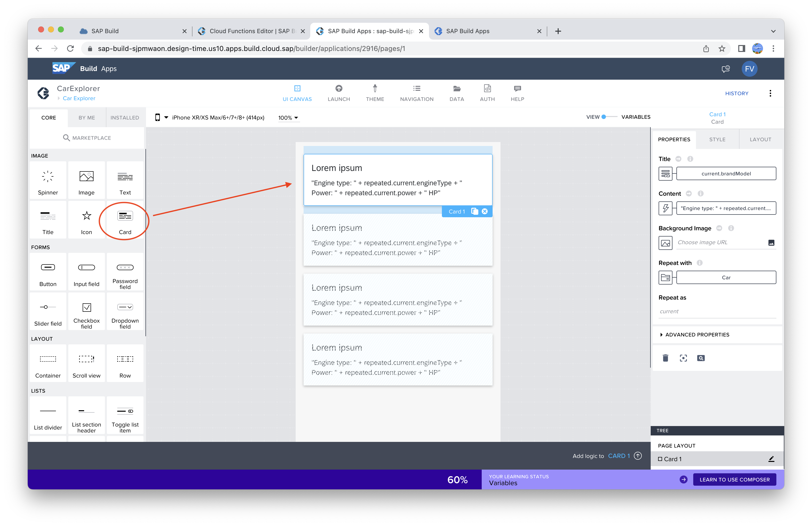Click the duplicate icon on the Card 1 label
This screenshot has width=812, height=526.
pyautogui.click(x=474, y=212)
